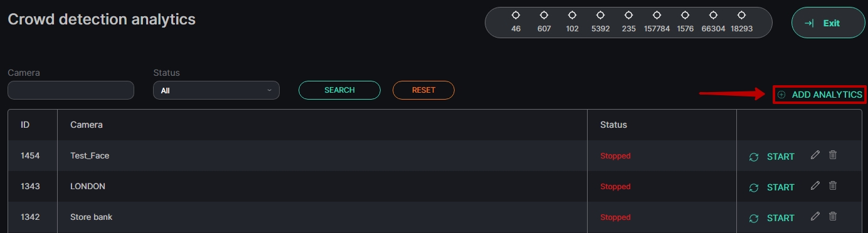
Task: Open the Status filter dropdown
Action: pos(216,90)
